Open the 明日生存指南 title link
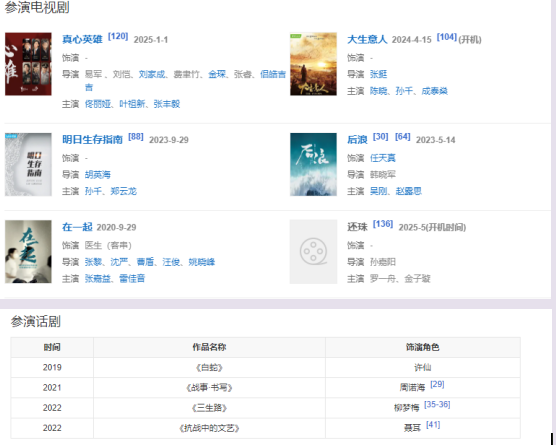Image resolution: width=556 pixels, height=445 pixels. [92, 140]
